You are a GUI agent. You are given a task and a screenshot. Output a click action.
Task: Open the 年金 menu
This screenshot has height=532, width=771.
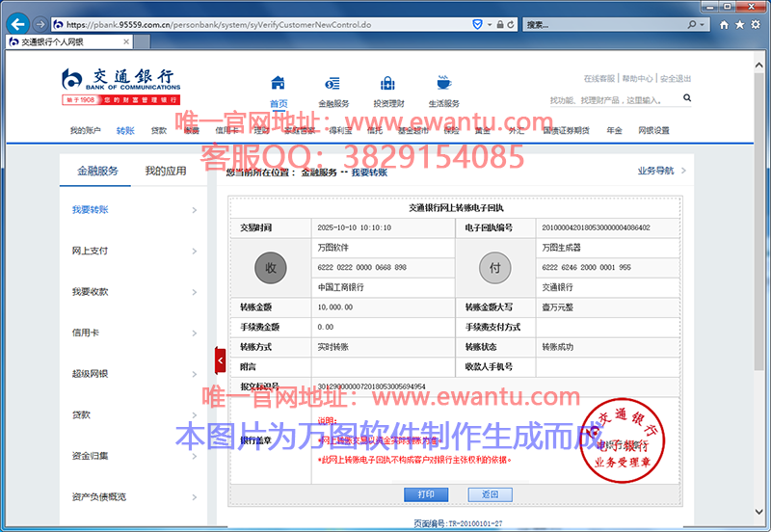pos(614,130)
